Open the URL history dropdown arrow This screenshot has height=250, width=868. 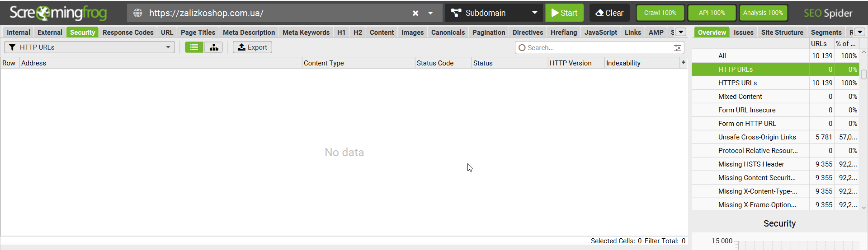[430, 13]
